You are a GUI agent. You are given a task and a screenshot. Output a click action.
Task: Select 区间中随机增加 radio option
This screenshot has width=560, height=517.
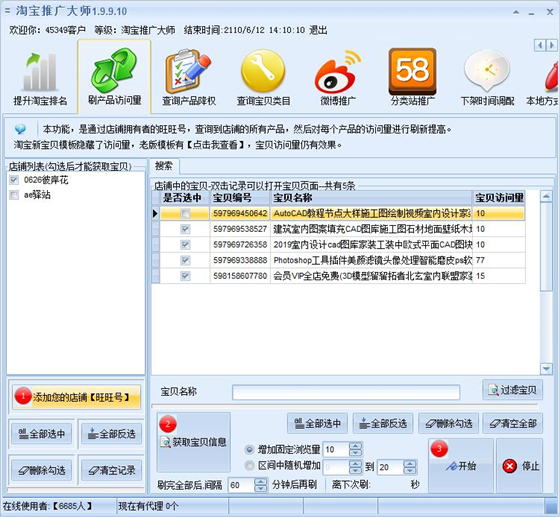[249, 465]
